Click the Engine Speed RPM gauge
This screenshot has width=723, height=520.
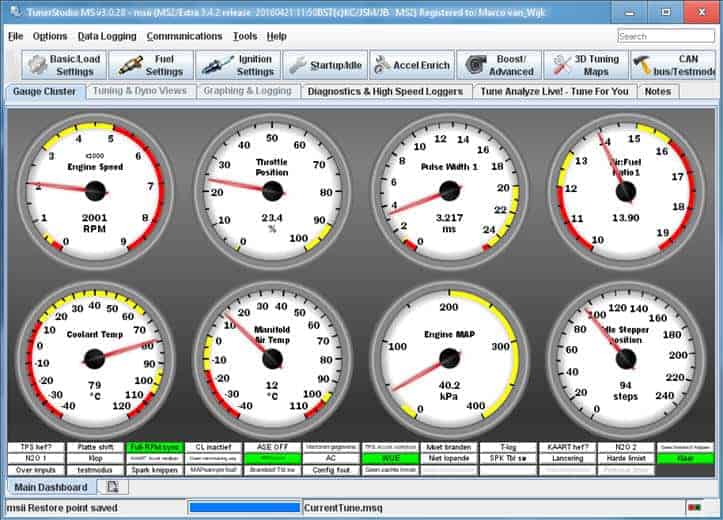coord(95,190)
